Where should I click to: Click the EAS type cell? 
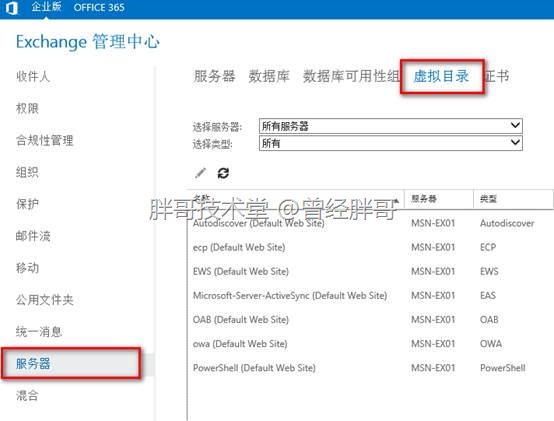coord(488,295)
